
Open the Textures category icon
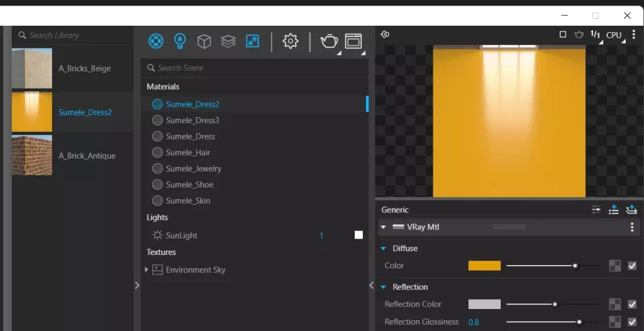pyautogui.click(x=252, y=41)
